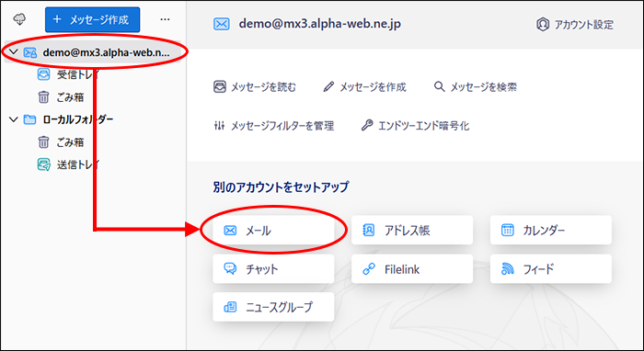This screenshot has height=351, width=644.
Task: Click the mail envelope icon beside header address
Action: point(222,24)
